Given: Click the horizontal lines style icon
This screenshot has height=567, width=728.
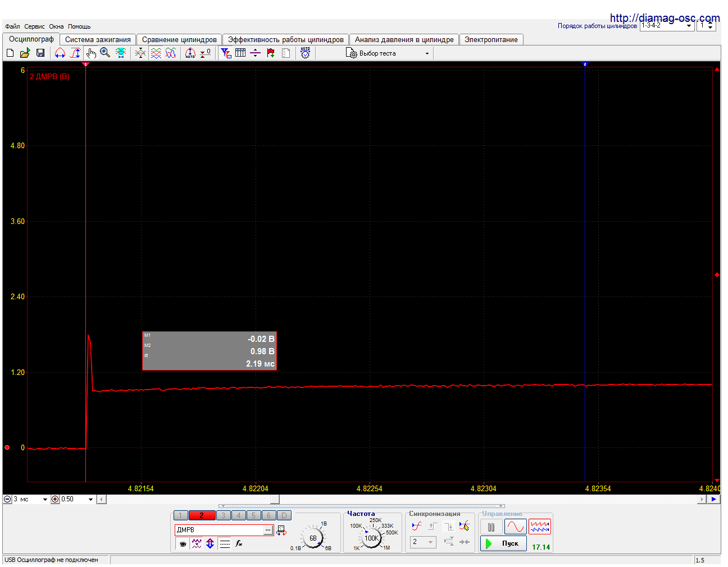Looking at the screenshot, I should [x=225, y=543].
